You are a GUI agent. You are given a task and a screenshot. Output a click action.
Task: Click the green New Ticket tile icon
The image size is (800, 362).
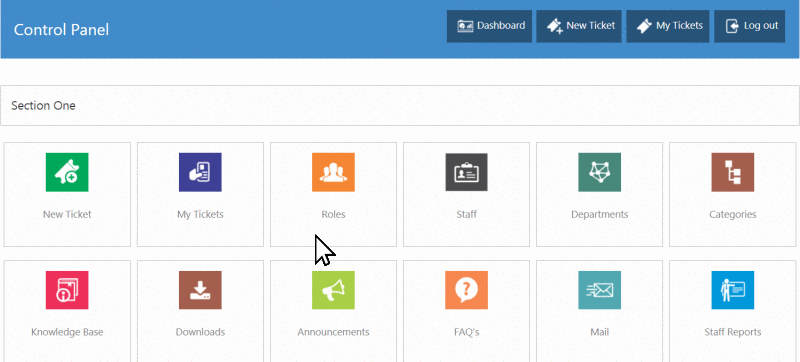[x=67, y=172]
